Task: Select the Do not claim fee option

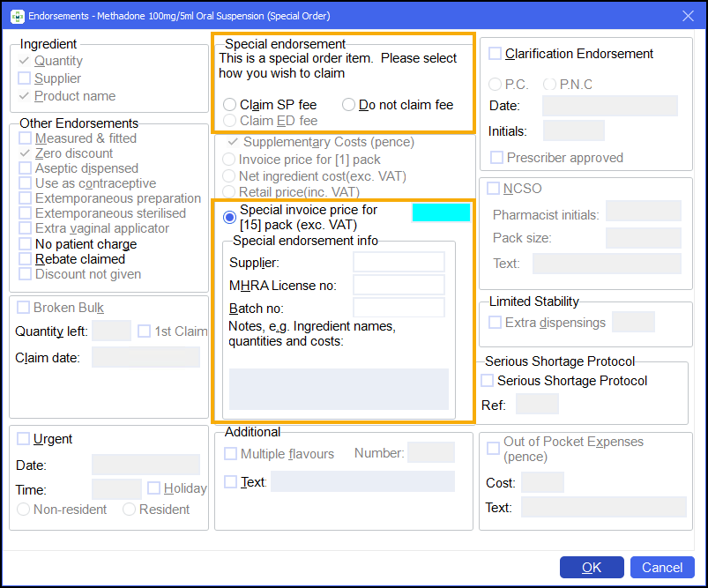Action: click(349, 105)
